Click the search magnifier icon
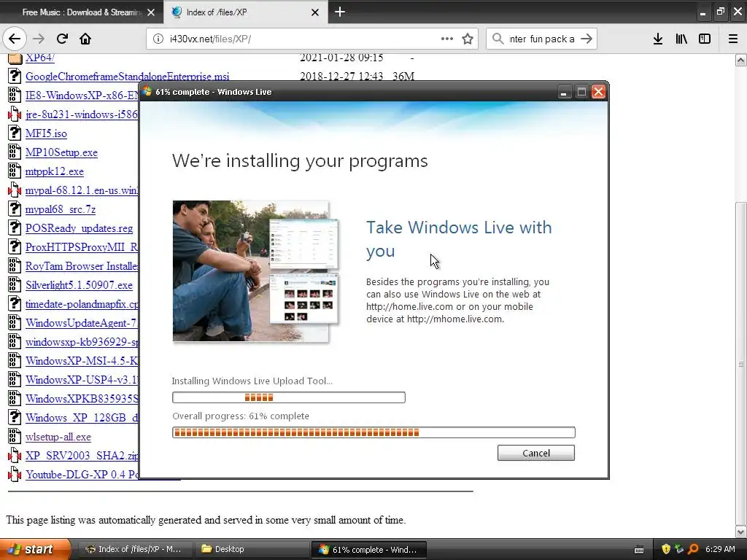 click(498, 39)
